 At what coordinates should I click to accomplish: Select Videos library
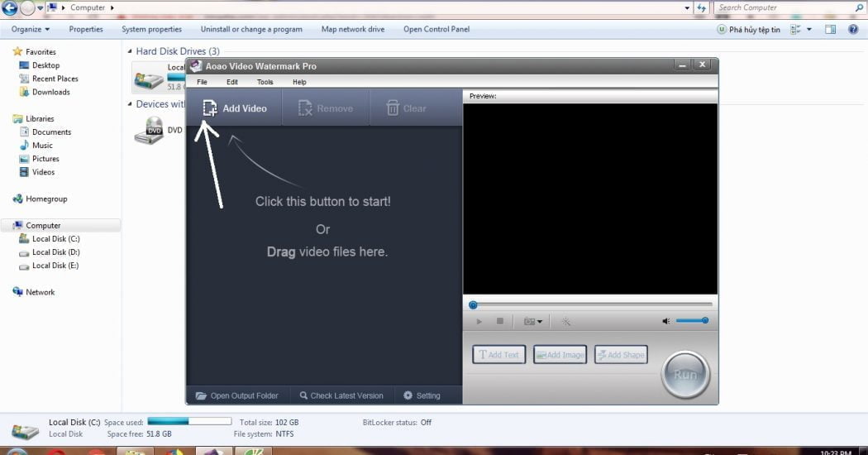tap(43, 172)
